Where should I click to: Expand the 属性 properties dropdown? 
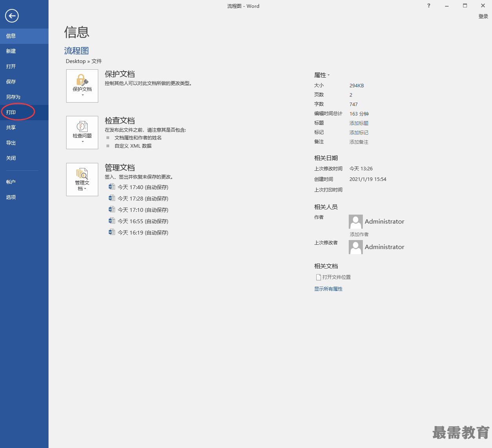pyautogui.click(x=322, y=75)
